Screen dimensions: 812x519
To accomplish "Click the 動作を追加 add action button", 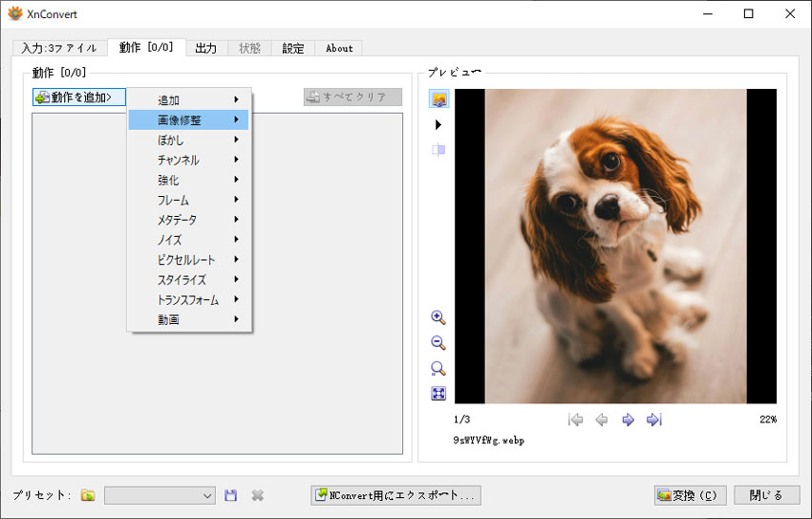I will 79,97.
